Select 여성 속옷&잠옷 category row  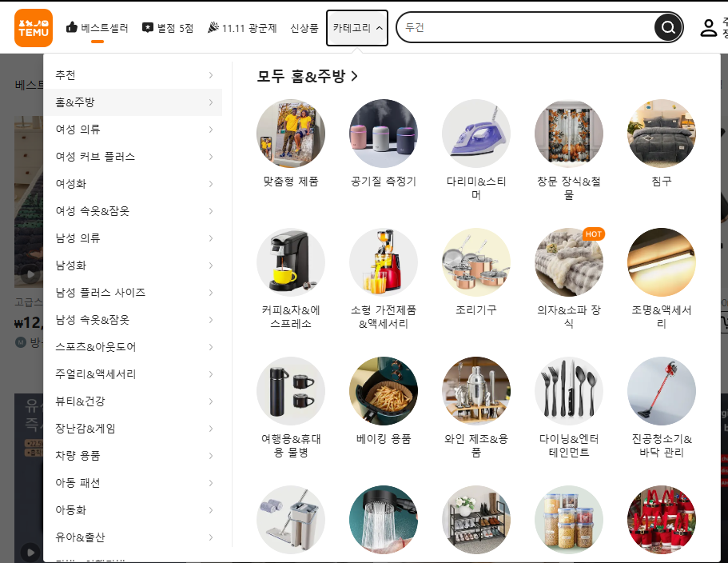pos(133,211)
